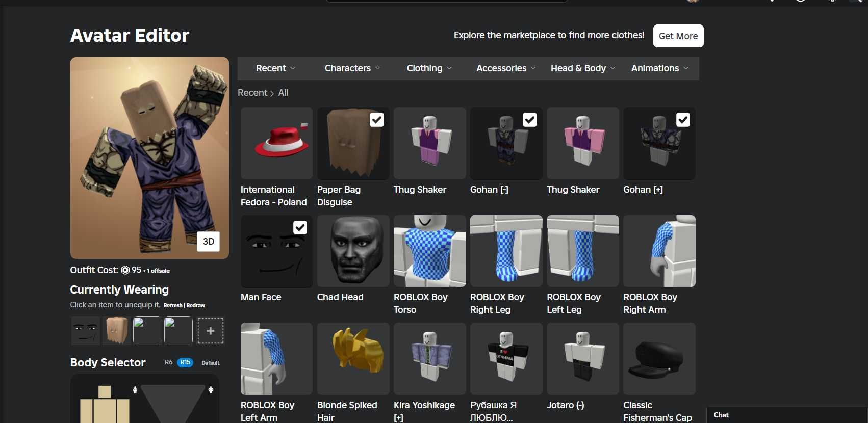Uncheck the Gohan [-] checkbox
This screenshot has height=423, width=868.
pyautogui.click(x=530, y=120)
